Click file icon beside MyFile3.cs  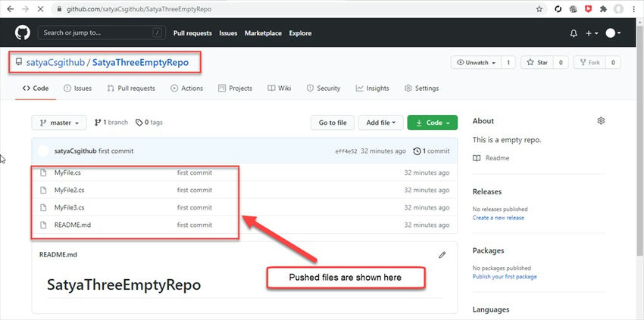(43, 207)
